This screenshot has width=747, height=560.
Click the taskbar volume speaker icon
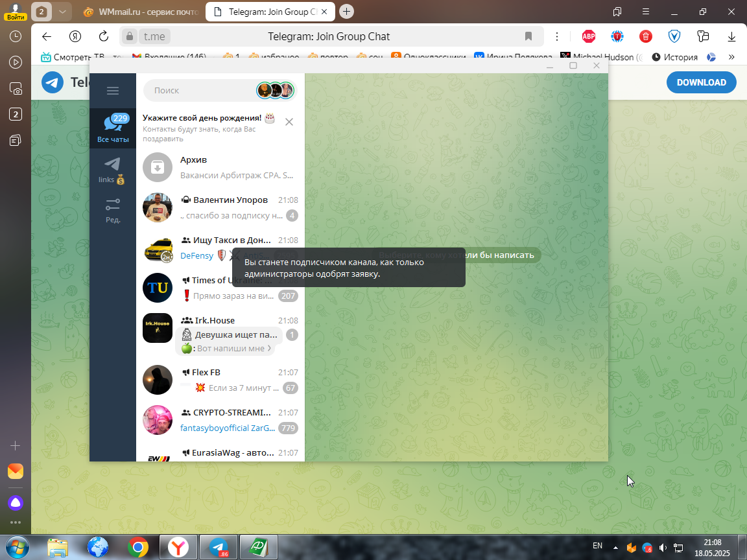(663, 548)
